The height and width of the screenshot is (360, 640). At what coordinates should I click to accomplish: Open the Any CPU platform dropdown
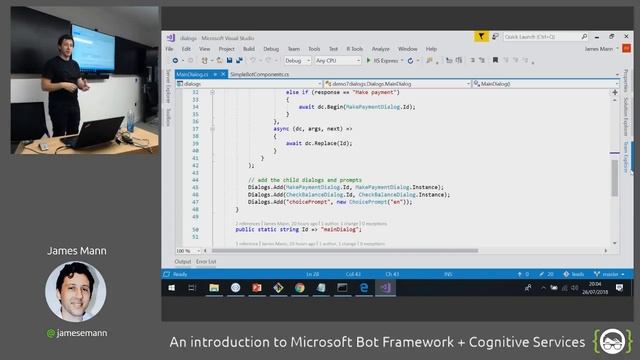[338, 60]
